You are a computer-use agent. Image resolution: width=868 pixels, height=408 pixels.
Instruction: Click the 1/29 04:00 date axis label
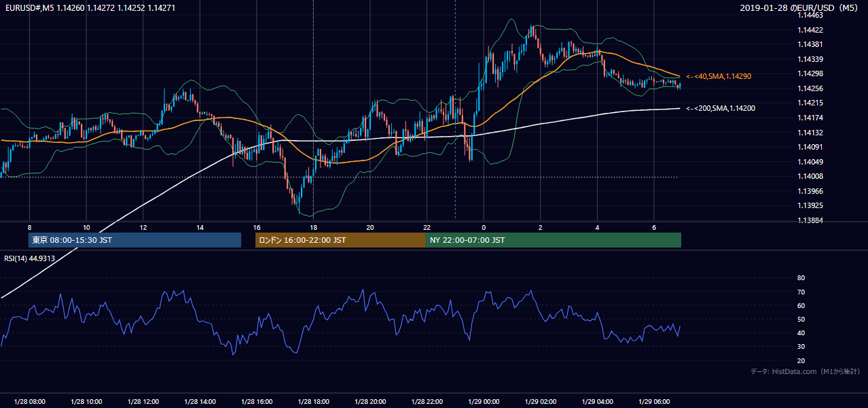[x=597, y=402]
